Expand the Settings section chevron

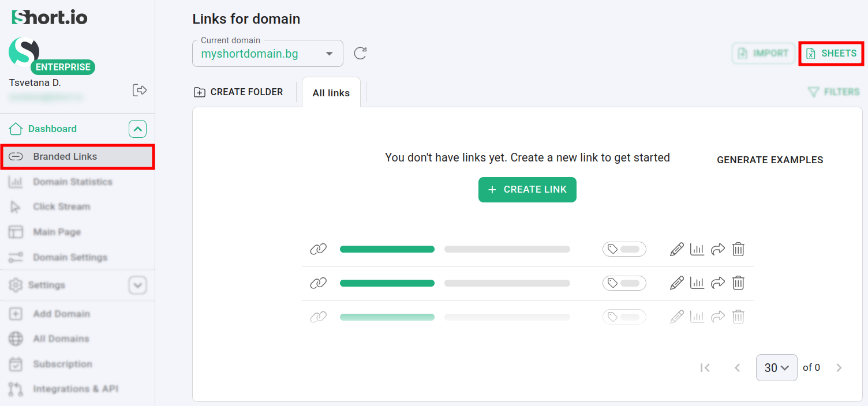137,285
